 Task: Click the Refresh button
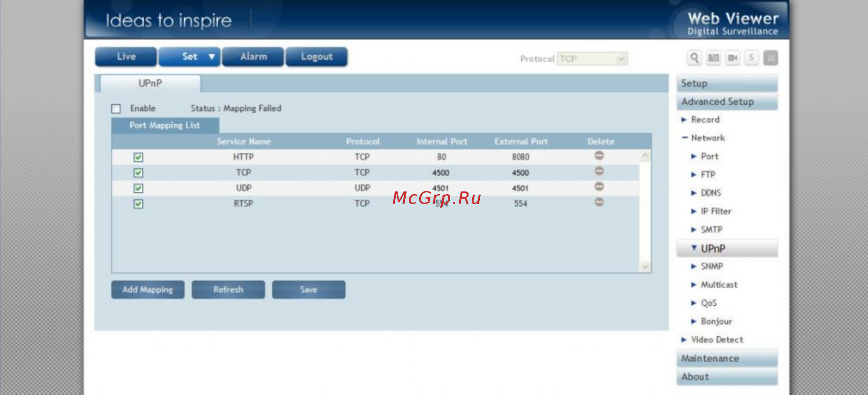228,290
